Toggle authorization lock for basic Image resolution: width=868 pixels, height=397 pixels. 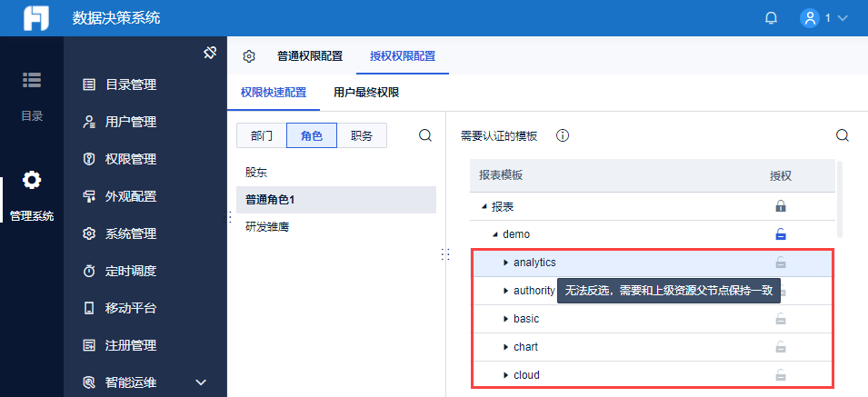tap(781, 319)
